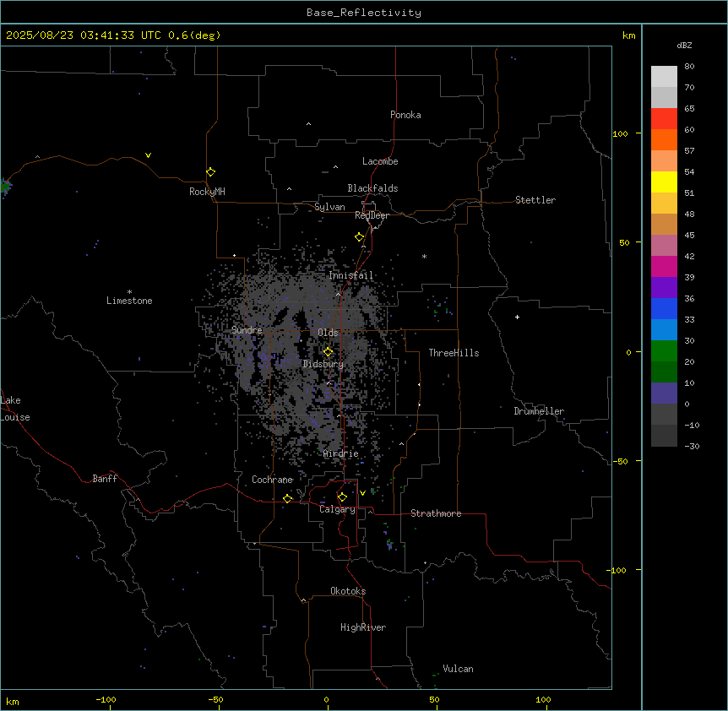
Task: Click the Limestone label
Action: [129, 301]
